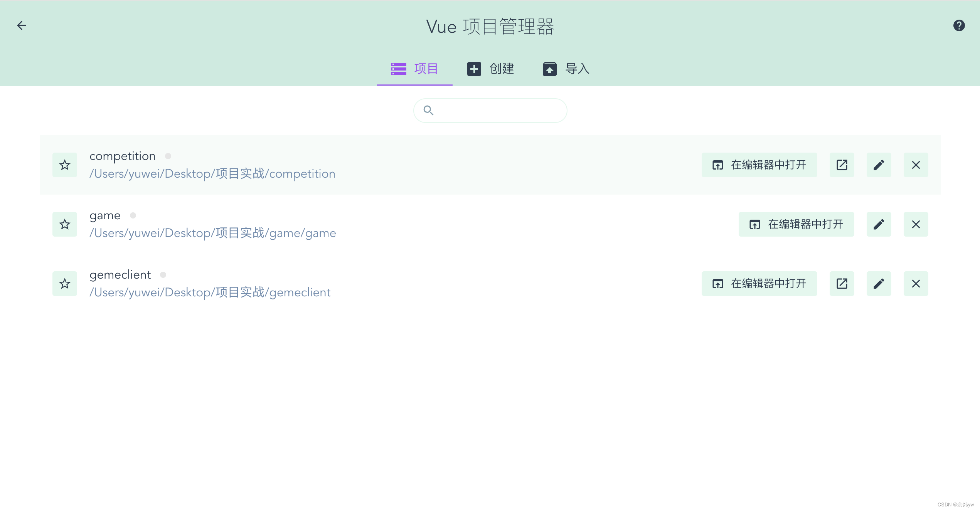Click the status dot beside competition
This screenshot has width=980, height=511.
pos(168,156)
